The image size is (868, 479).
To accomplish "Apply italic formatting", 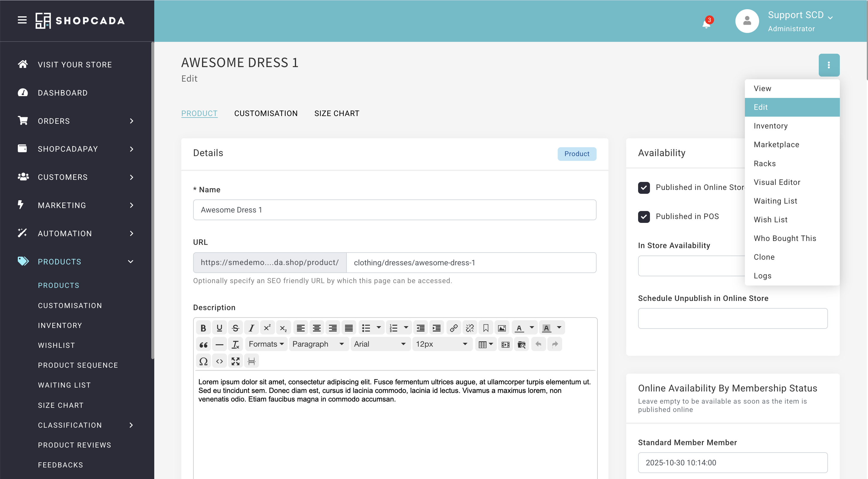I will pyautogui.click(x=251, y=328).
